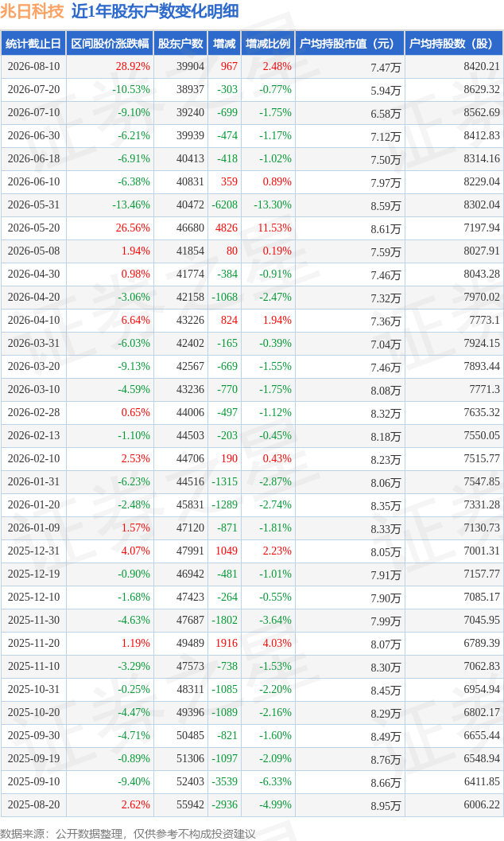Click the -13.30% change ratio cell
Image resolution: width=504 pixels, height=841 pixels.
coord(273,205)
